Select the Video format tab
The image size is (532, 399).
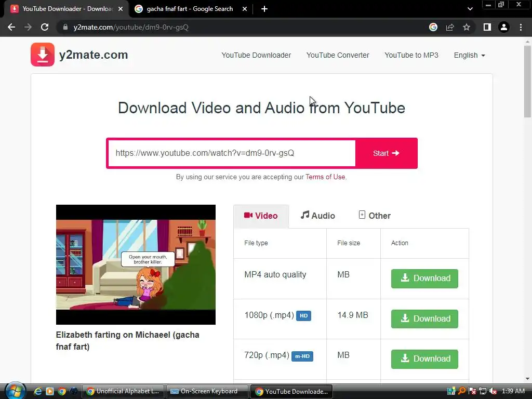coord(261,216)
